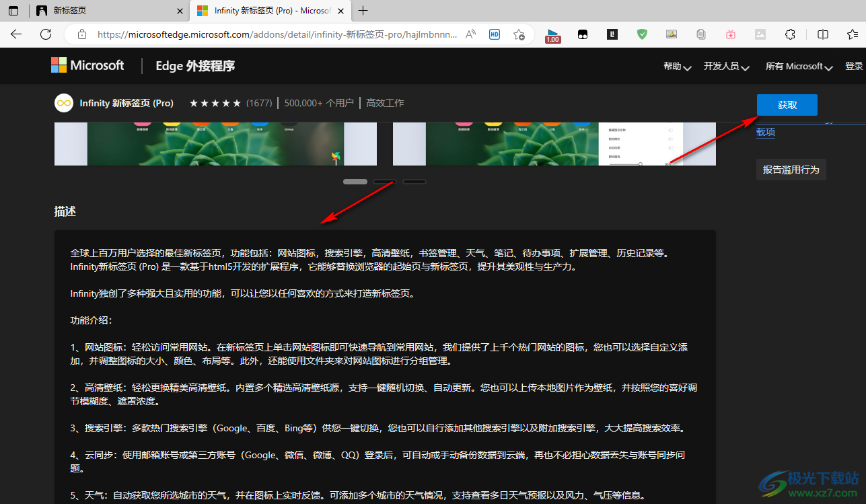This screenshot has height=504, width=866.
Task: Open a new tab with plus button
Action: click(363, 11)
